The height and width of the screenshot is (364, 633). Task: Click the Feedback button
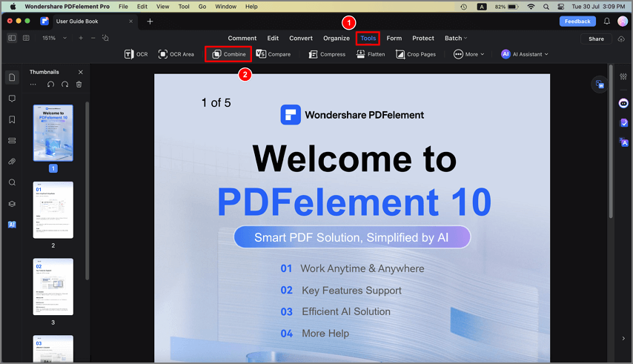coord(577,21)
